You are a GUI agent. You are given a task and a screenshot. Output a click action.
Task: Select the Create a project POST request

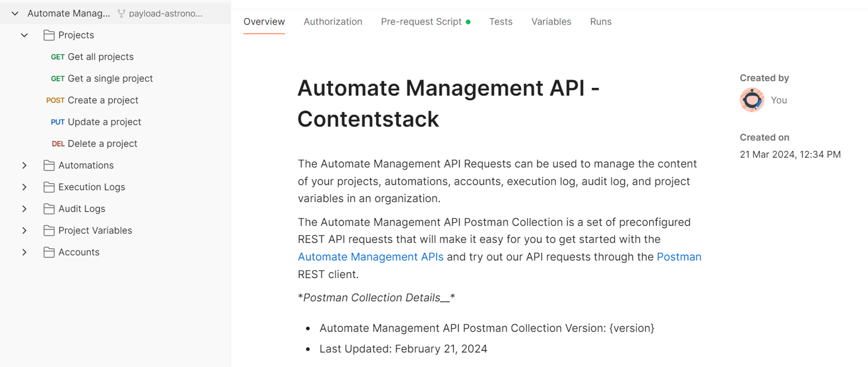pos(92,100)
